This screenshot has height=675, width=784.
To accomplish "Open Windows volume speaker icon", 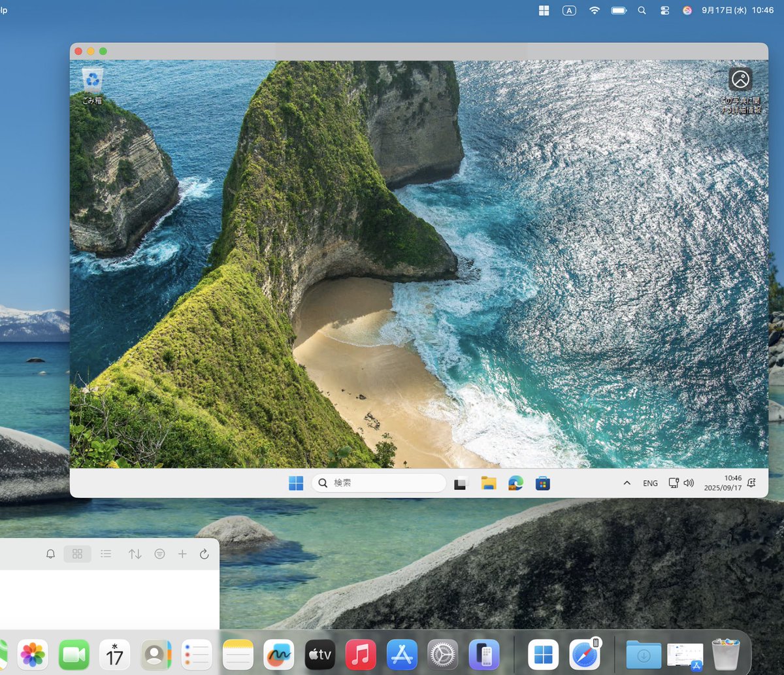I will coord(689,483).
